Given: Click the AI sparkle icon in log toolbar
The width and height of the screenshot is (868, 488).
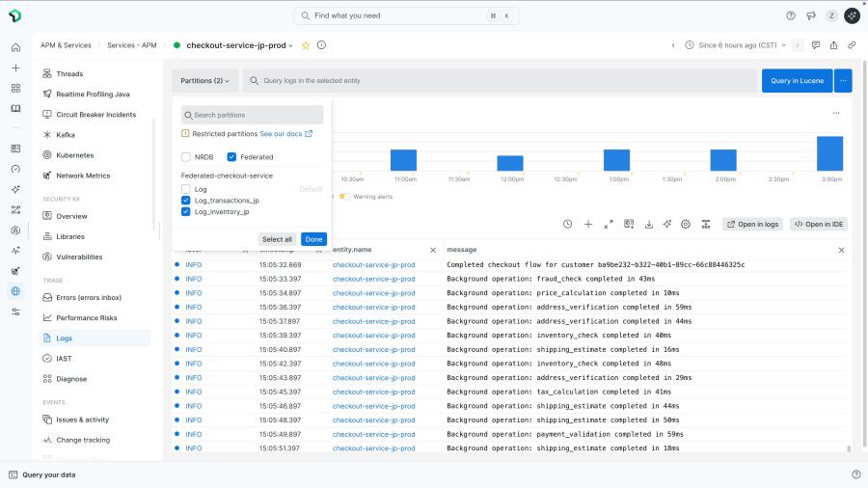Looking at the screenshot, I should click(667, 224).
